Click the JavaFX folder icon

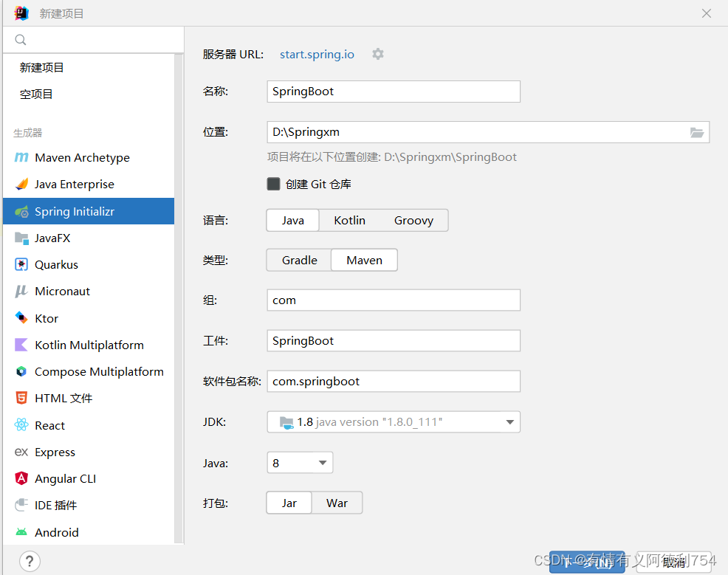tap(21, 238)
